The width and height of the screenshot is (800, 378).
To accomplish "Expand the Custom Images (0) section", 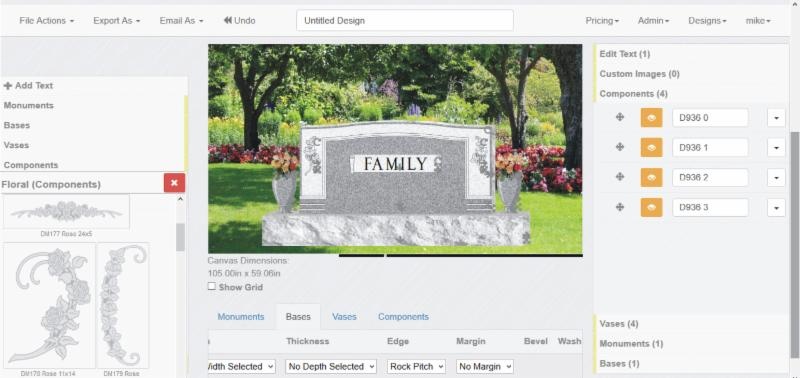I will tap(639, 74).
